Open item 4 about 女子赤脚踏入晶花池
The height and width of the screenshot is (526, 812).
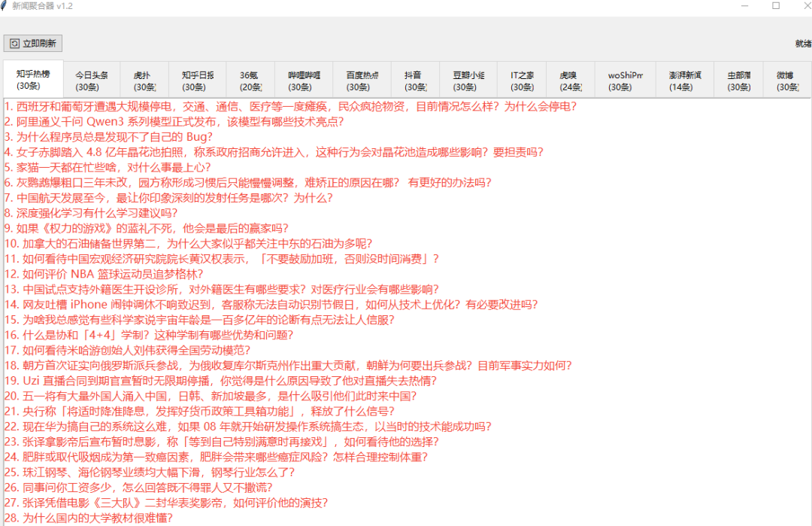point(274,152)
